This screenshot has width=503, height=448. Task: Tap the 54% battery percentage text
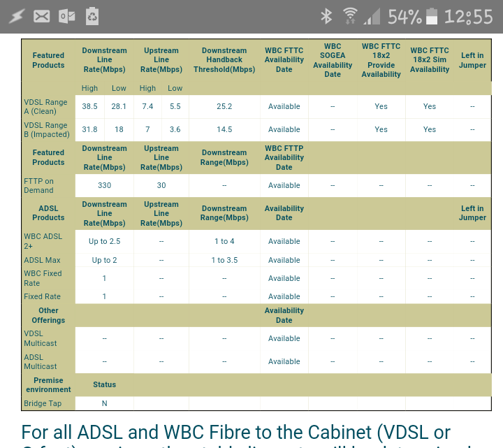[x=404, y=17]
